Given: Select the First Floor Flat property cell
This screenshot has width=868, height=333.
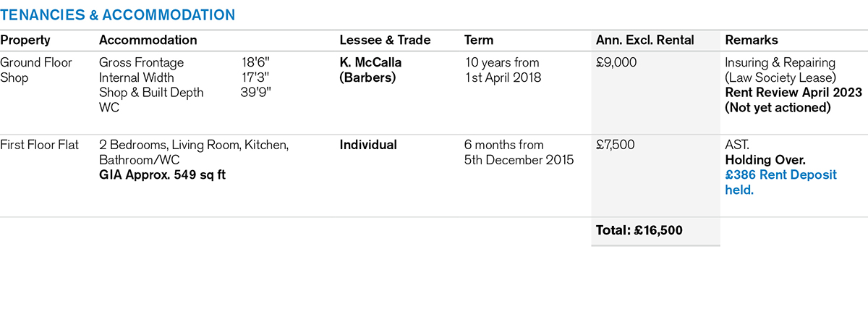Looking at the screenshot, I should [x=40, y=145].
